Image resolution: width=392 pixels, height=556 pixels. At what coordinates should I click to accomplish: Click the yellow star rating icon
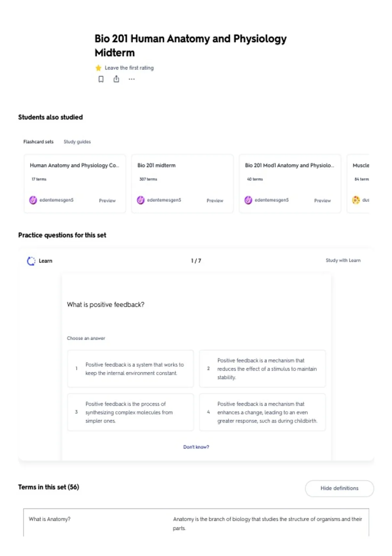pos(98,68)
